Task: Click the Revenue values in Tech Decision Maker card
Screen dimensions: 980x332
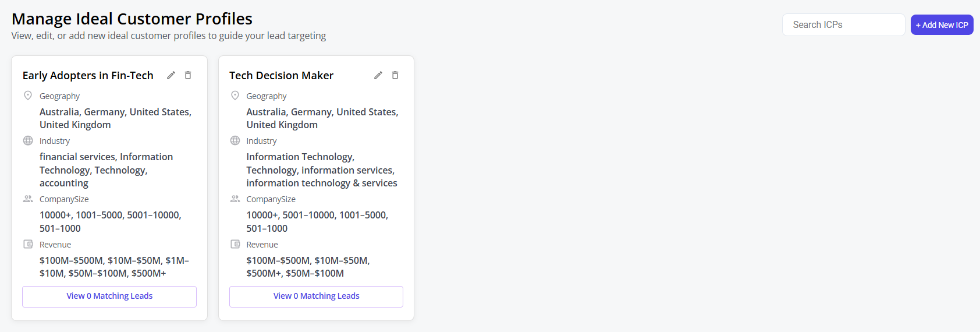Action: tap(308, 267)
